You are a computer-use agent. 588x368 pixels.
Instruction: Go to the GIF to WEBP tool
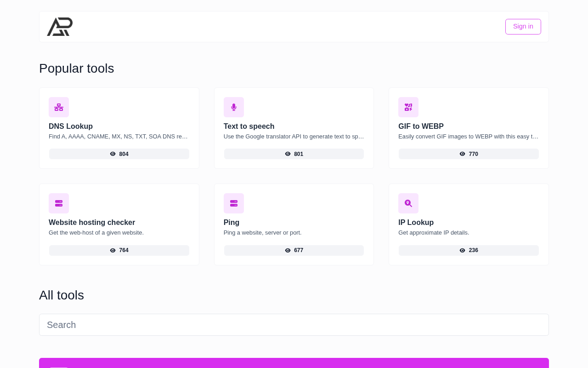pos(421,126)
